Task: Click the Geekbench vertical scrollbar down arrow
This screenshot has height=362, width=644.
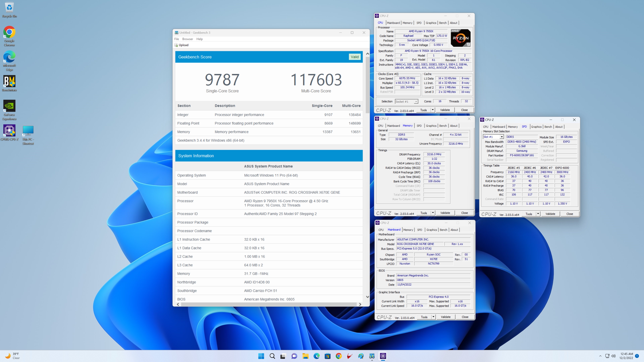Action: click(x=367, y=297)
